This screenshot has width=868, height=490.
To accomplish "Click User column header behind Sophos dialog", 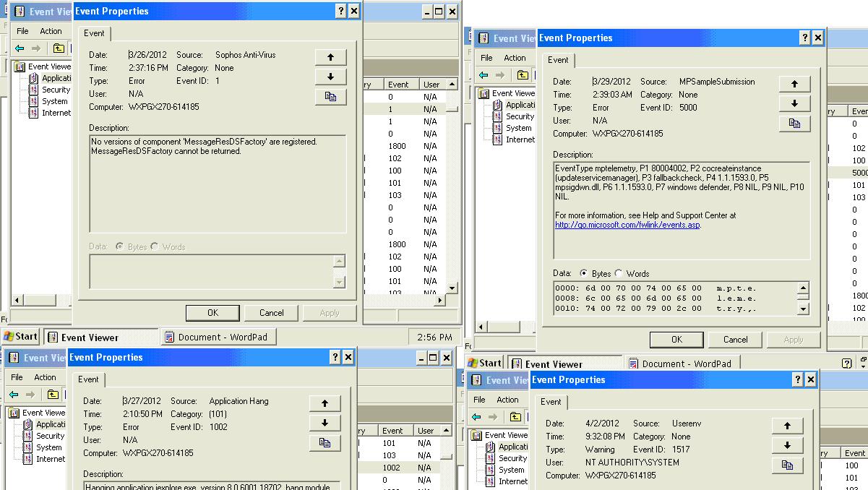I will [x=431, y=85].
